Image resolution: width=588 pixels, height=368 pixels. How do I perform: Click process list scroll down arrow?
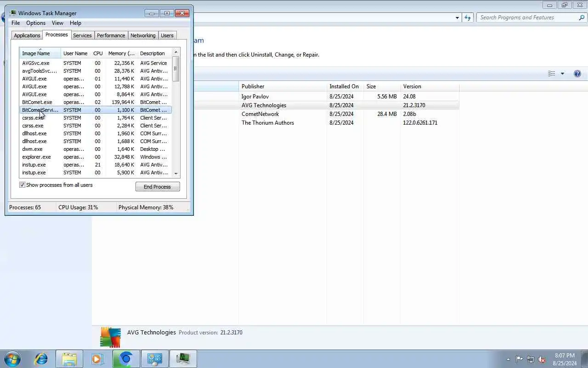[x=175, y=174]
